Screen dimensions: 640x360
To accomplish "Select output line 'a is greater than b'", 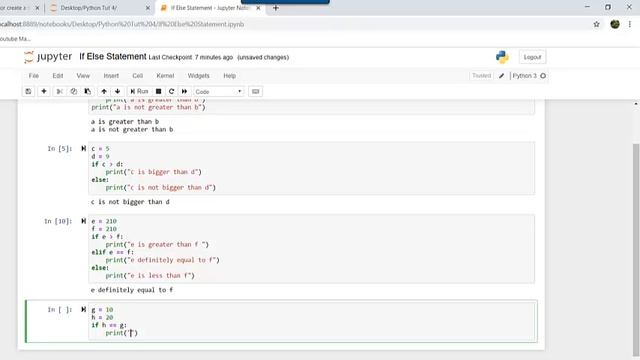I will tap(125, 122).
